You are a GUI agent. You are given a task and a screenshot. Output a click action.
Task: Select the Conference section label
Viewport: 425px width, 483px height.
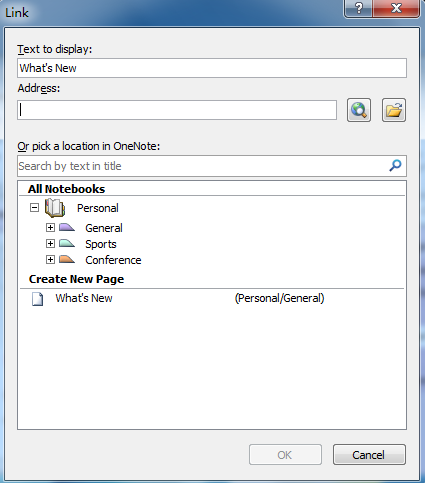[x=113, y=260]
